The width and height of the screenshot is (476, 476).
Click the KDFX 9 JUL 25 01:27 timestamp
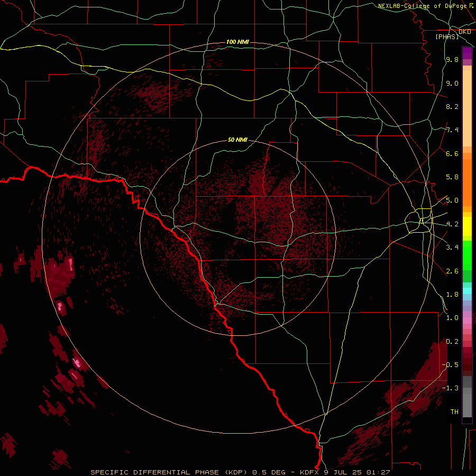(x=345, y=472)
